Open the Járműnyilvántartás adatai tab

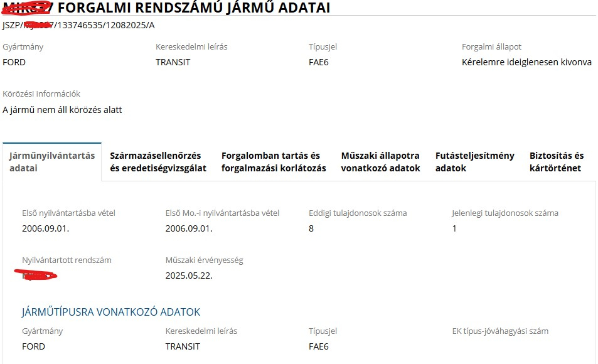51,162
